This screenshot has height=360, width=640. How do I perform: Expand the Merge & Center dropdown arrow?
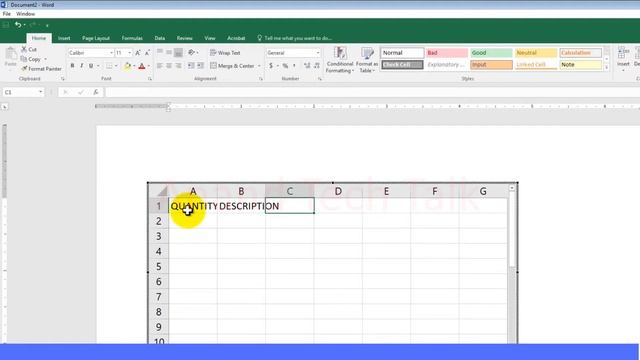point(259,66)
